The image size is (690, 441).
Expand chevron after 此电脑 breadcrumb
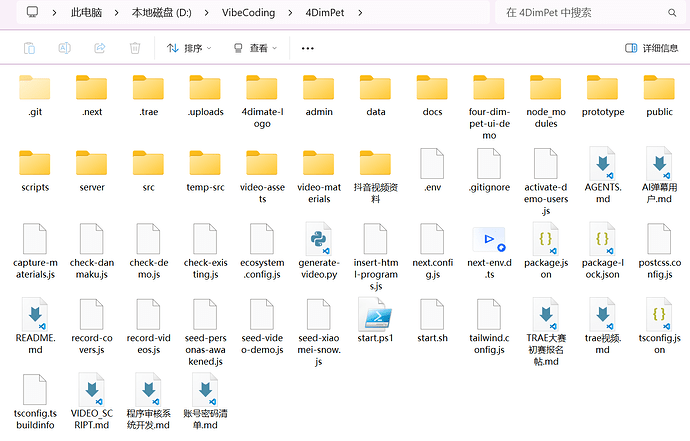[116, 12]
